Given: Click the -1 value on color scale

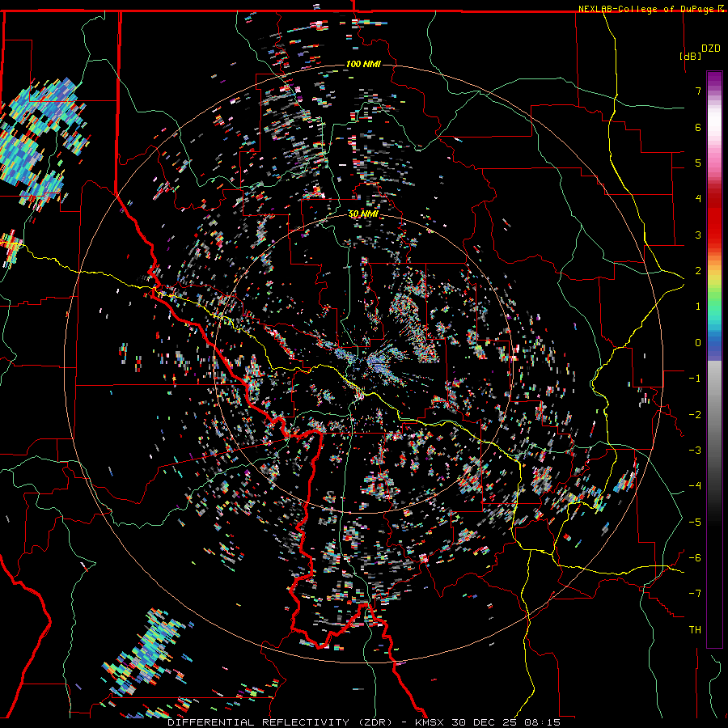Looking at the screenshot, I should [x=695, y=379].
